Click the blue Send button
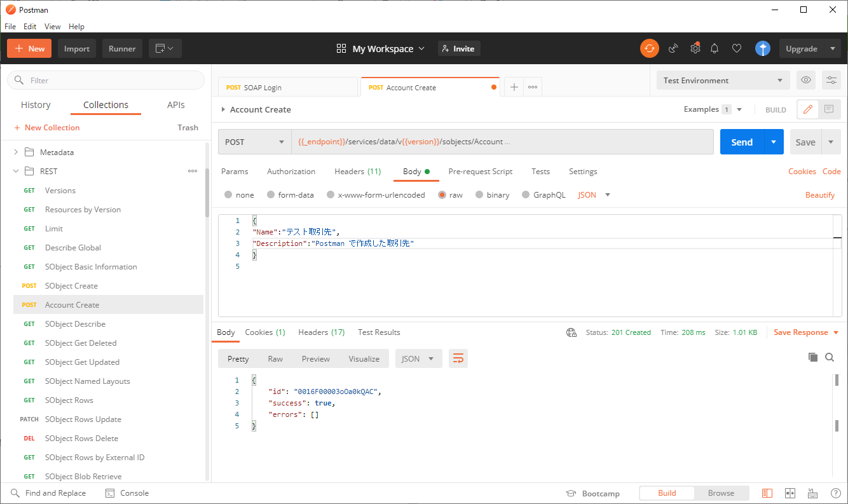This screenshot has height=504, width=848. (742, 142)
